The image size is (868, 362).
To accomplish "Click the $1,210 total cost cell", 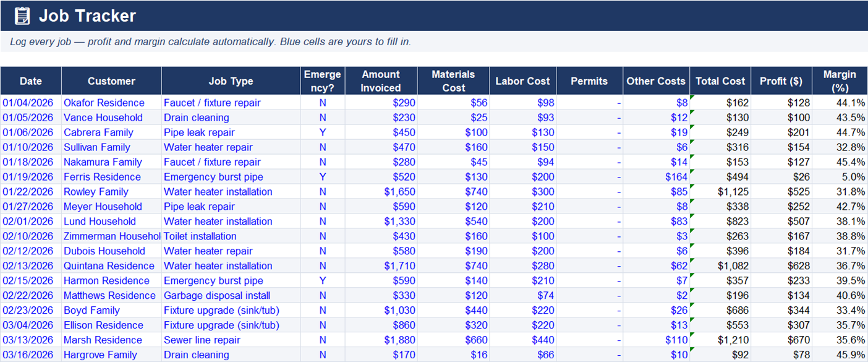I will 720,340.
